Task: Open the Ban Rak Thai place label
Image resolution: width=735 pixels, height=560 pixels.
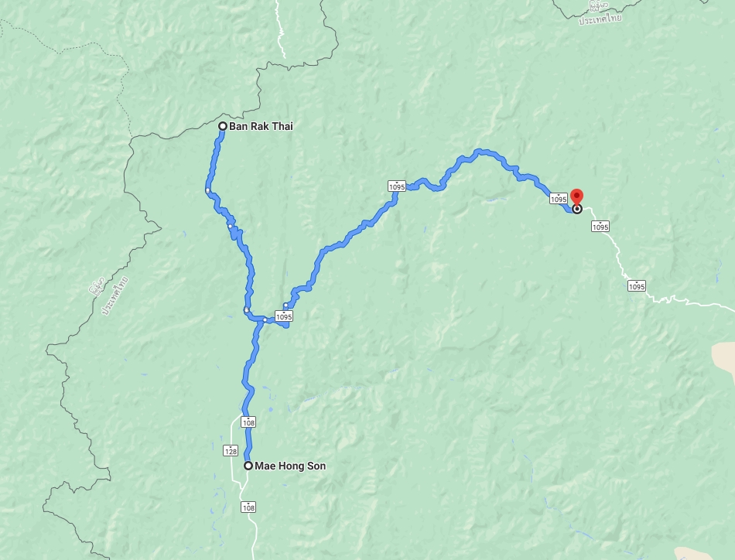Action: (261, 126)
